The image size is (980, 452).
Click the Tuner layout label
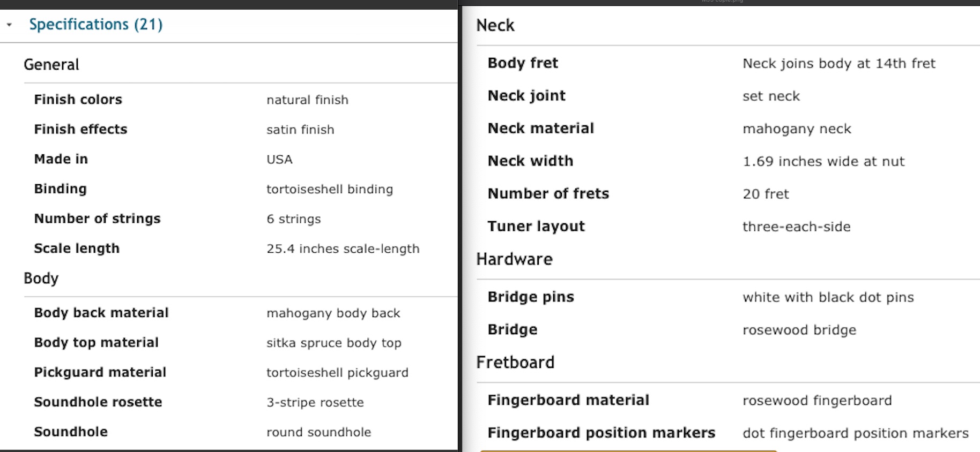coord(536,227)
